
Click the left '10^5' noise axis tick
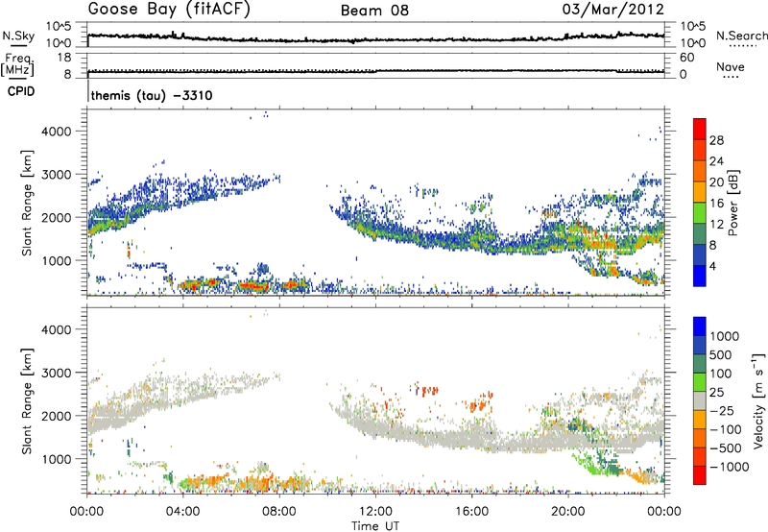pyautogui.click(x=59, y=27)
